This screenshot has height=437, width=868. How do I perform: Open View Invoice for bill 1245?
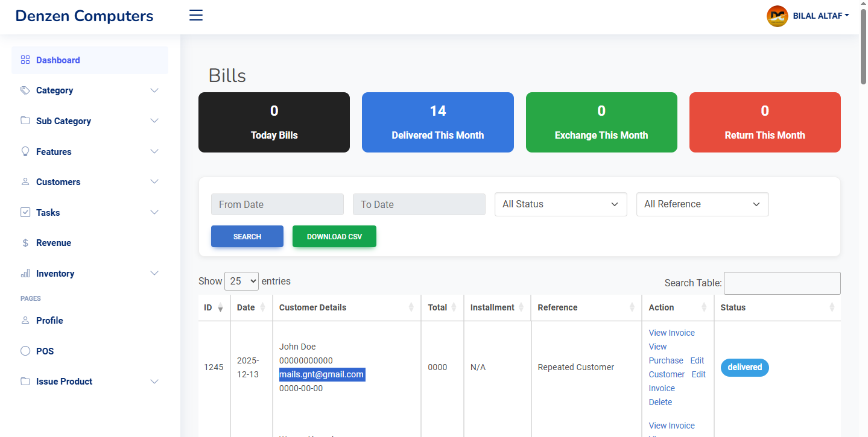tap(671, 332)
